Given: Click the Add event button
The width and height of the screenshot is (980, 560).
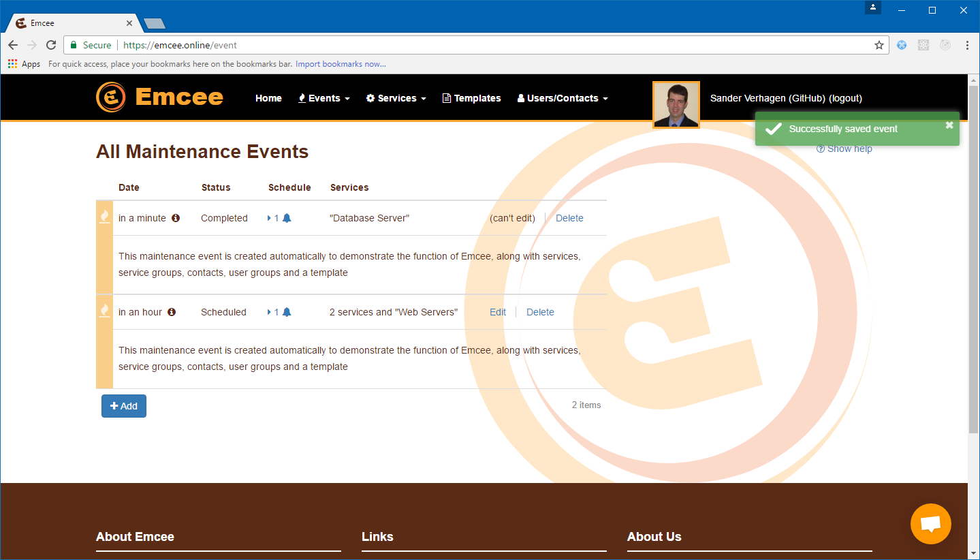Looking at the screenshot, I should pyautogui.click(x=124, y=406).
